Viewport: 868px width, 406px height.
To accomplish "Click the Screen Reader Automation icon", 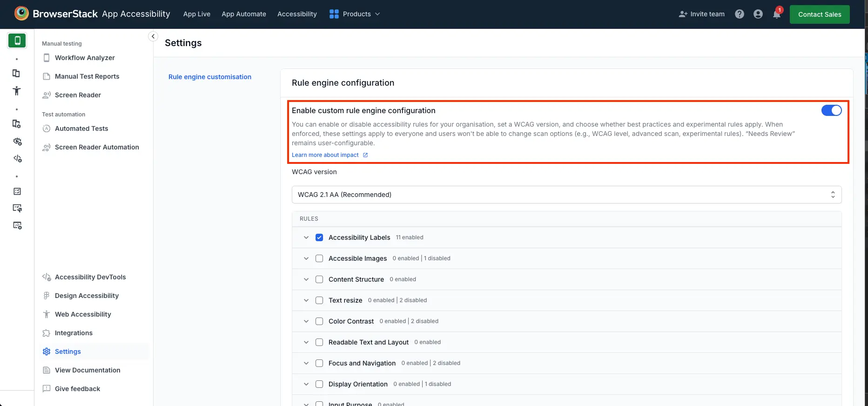I will pyautogui.click(x=47, y=147).
